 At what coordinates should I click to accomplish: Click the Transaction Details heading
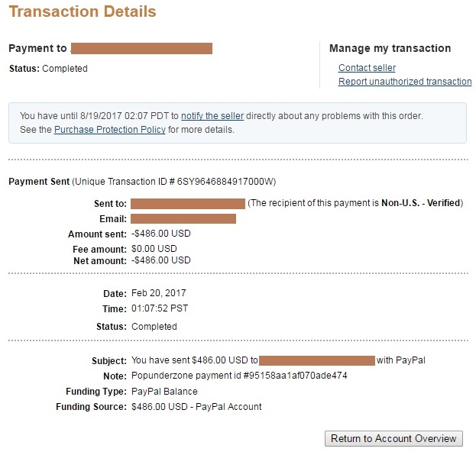coord(83,11)
